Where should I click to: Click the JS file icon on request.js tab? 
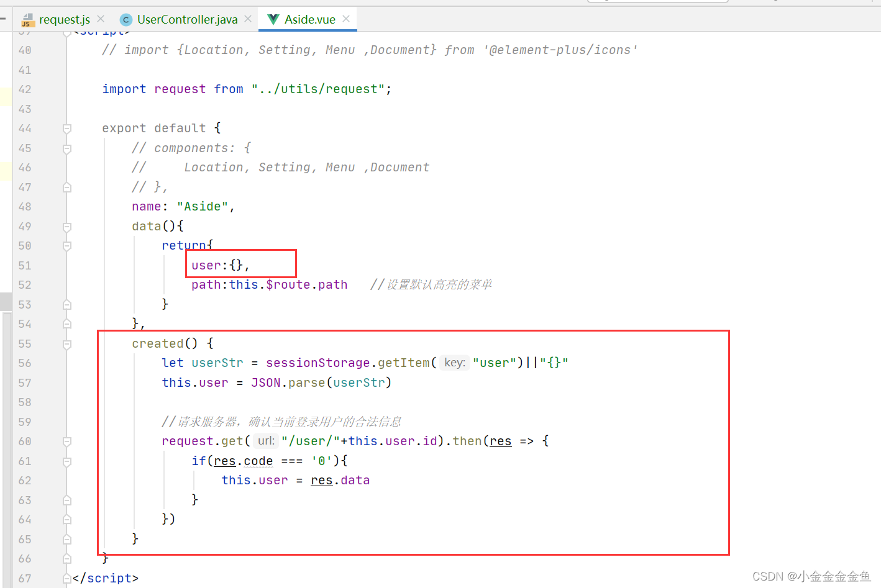coord(29,20)
